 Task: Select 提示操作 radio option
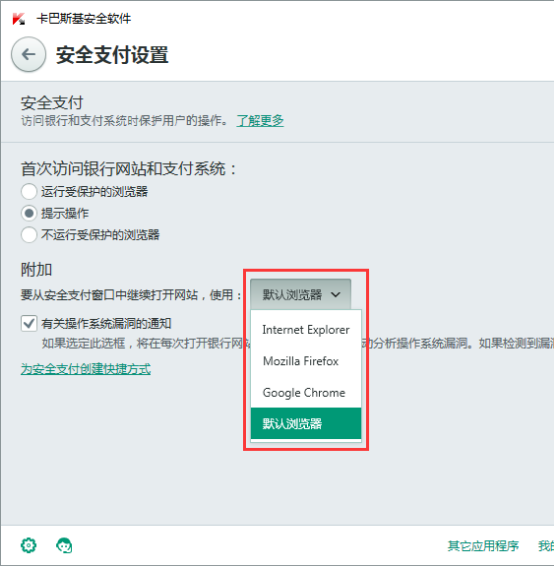29,213
